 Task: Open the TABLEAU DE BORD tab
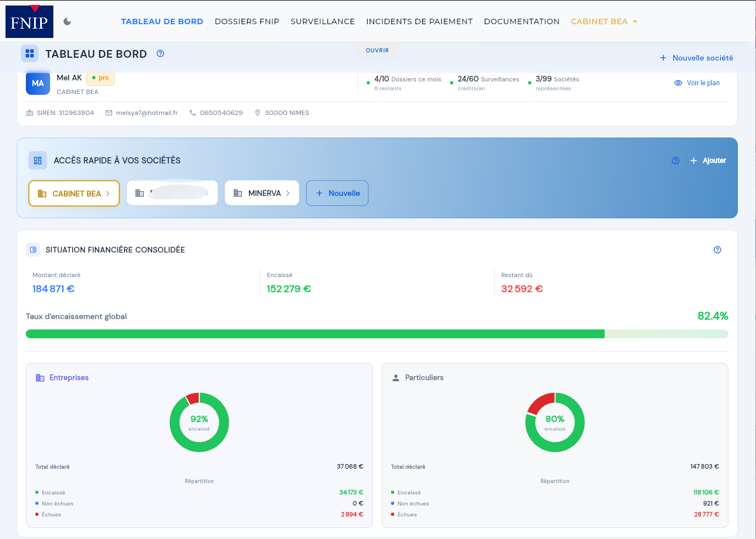(x=162, y=21)
